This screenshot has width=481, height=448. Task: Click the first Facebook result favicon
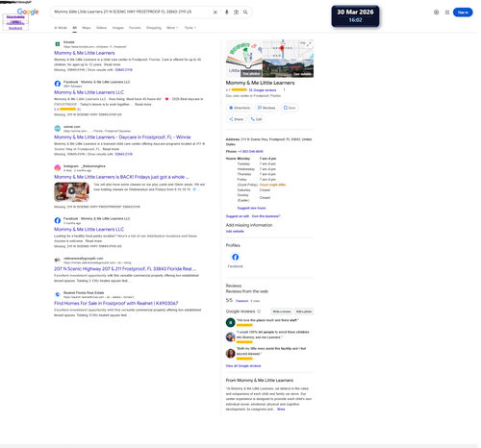[x=58, y=84]
